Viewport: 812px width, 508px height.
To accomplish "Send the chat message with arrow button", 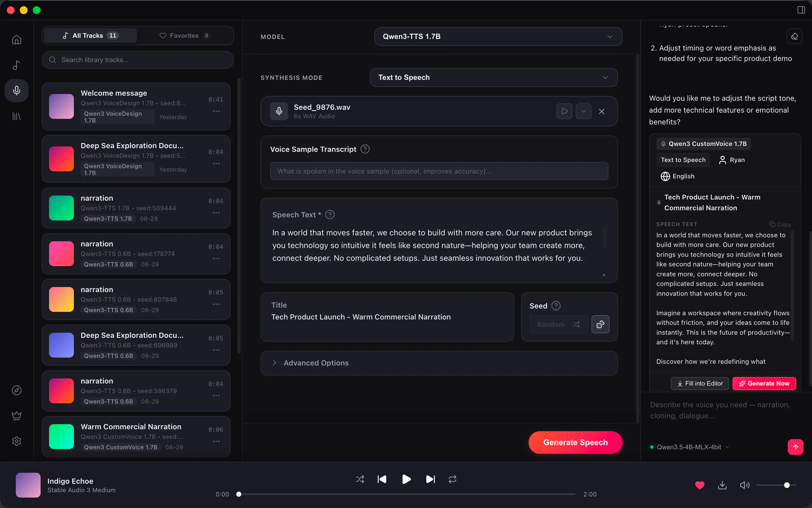I will 795,447.
